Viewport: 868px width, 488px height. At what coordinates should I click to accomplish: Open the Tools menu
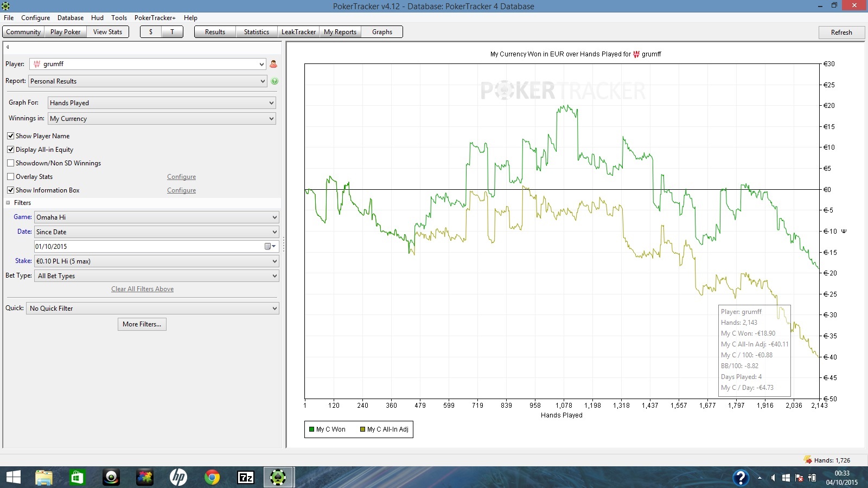click(x=119, y=18)
